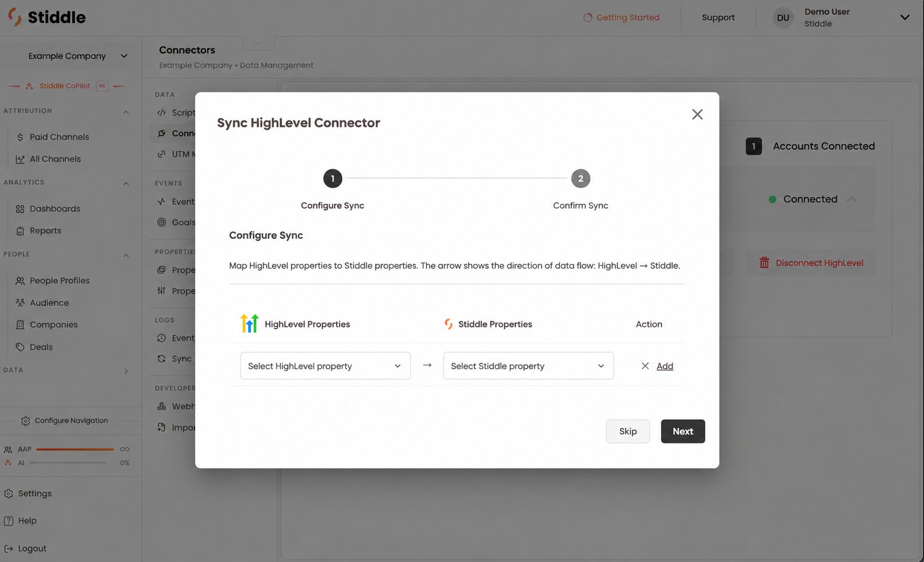Click the Skip button
Screen dimensions: 924x562
point(628,431)
